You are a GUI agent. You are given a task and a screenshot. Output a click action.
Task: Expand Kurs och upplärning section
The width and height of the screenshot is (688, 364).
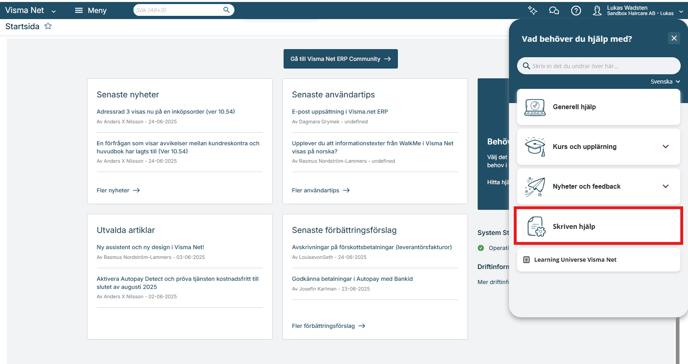666,146
